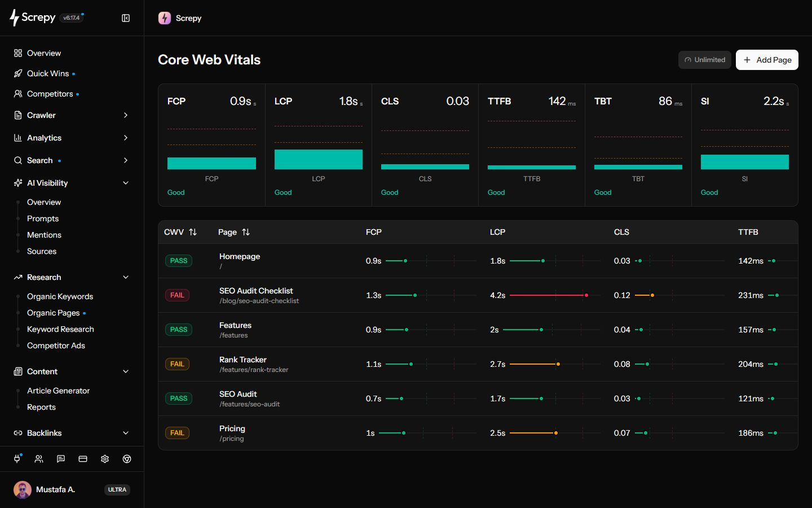Click the Overview grid icon
Image resolution: width=812 pixels, height=508 pixels.
click(18, 53)
